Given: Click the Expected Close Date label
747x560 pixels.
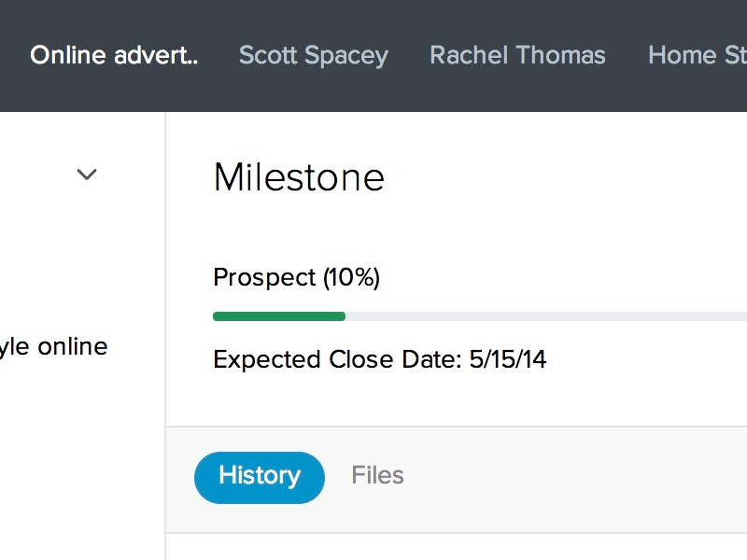Looking at the screenshot, I should pyautogui.click(x=337, y=359).
